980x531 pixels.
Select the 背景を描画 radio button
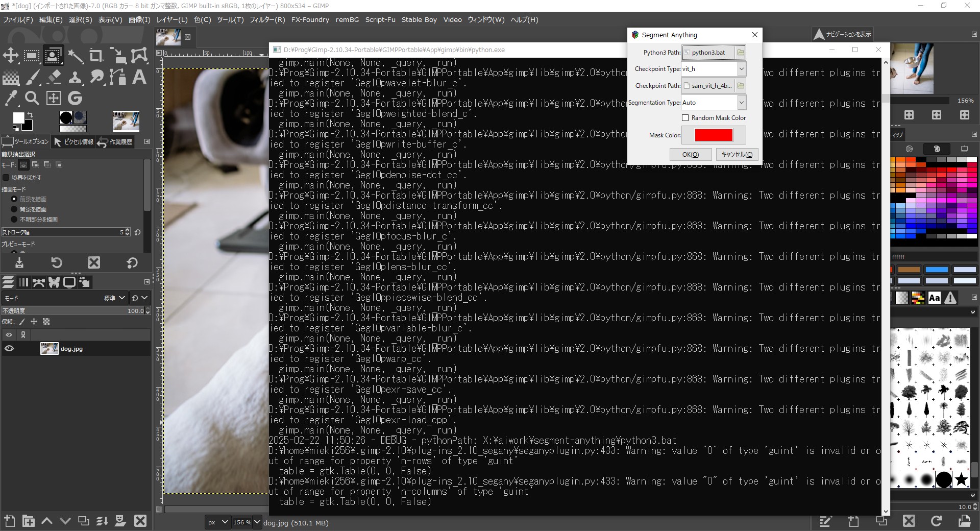[14, 209]
